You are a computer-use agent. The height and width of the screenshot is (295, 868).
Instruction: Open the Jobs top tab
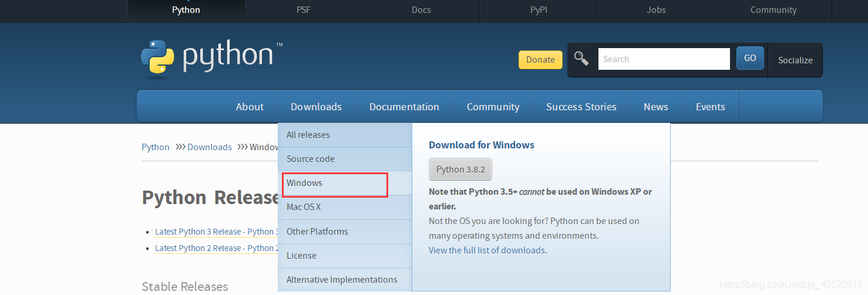point(656,10)
